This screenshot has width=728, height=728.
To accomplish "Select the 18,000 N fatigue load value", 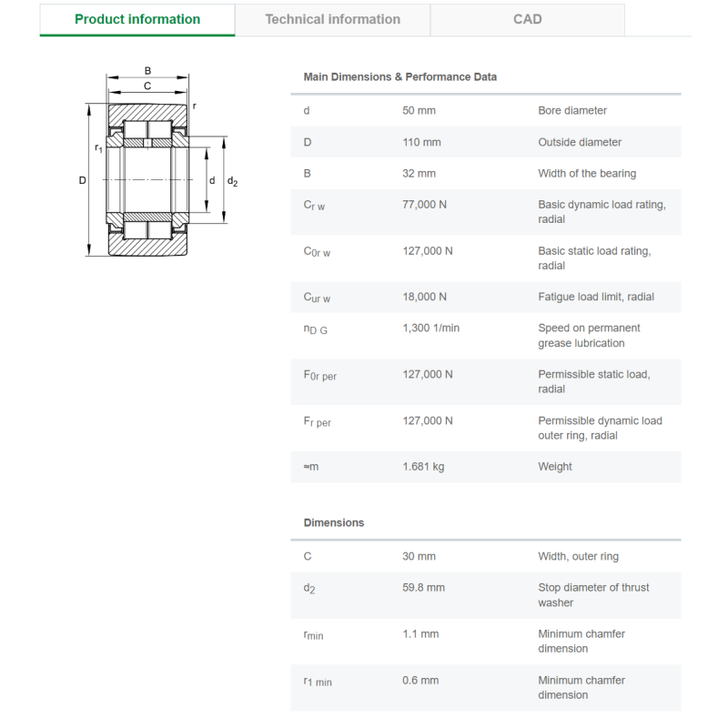I will [424, 297].
